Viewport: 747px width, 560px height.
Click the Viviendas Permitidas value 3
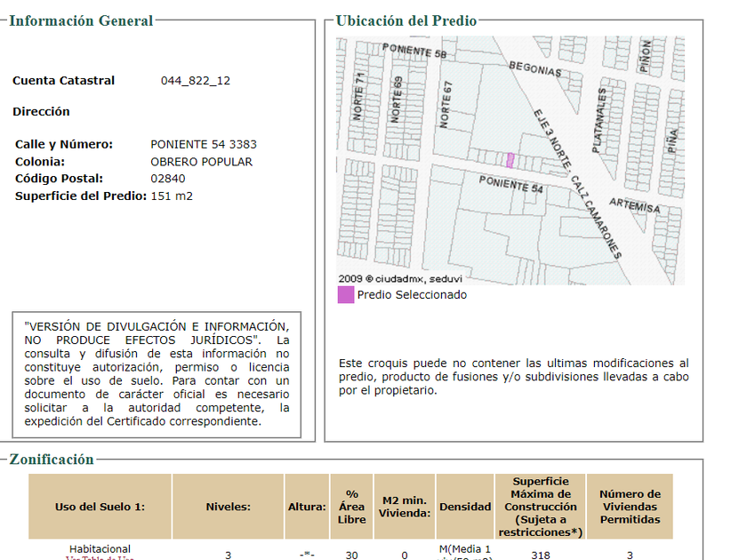click(x=630, y=555)
